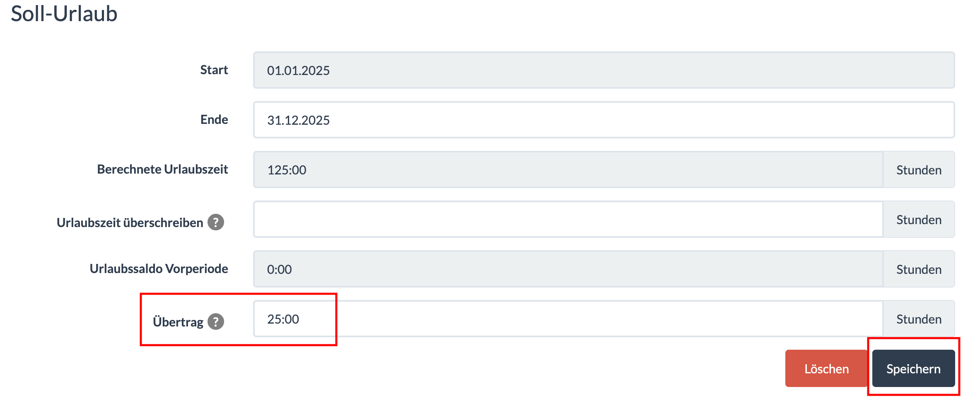Click the Stunden addon beside Urlaubszeit überschreiben
The height and width of the screenshot is (416, 980).
coord(919,219)
